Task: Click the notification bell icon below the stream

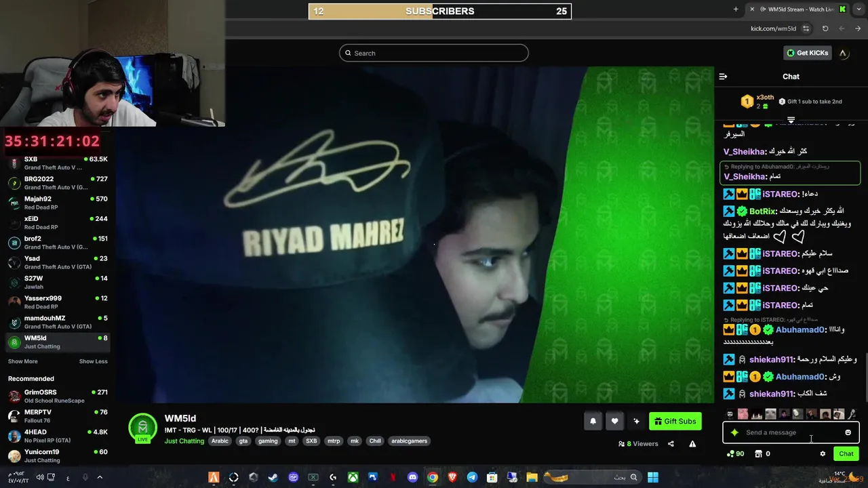Action: 593,421
